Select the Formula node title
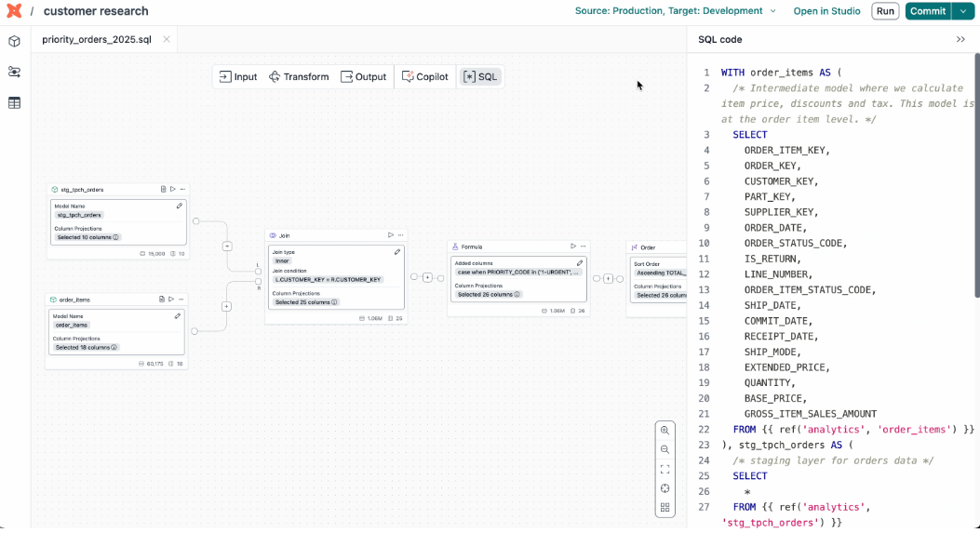Screen dimensions: 980x533 pyautogui.click(x=472, y=247)
